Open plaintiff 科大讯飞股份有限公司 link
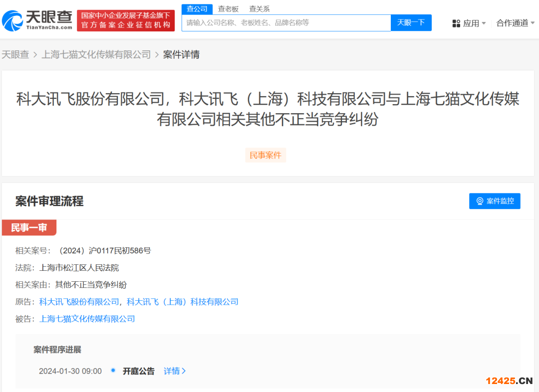Viewport: 539px width, 392px height. (x=79, y=302)
